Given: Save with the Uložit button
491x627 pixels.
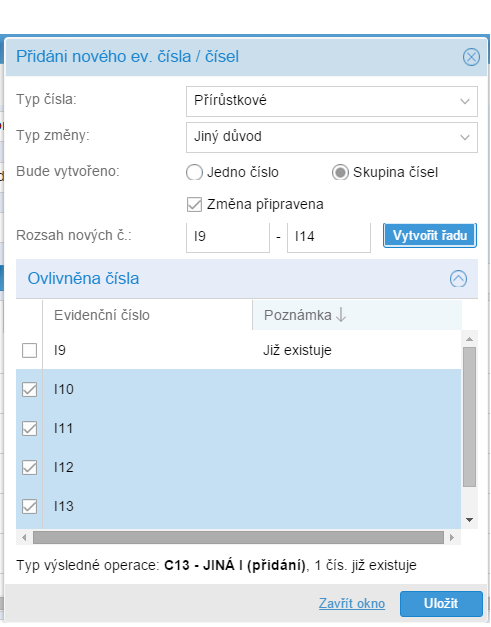Looking at the screenshot, I should pos(441,603).
